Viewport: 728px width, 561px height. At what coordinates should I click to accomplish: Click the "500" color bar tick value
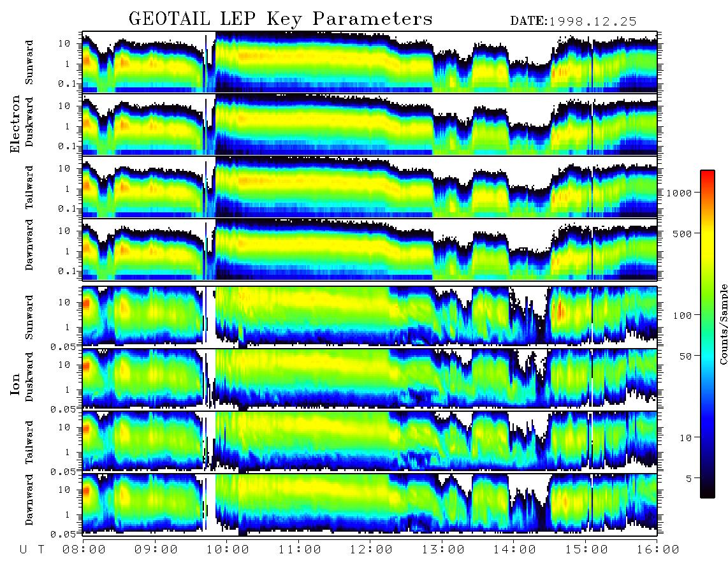tap(682, 233)
